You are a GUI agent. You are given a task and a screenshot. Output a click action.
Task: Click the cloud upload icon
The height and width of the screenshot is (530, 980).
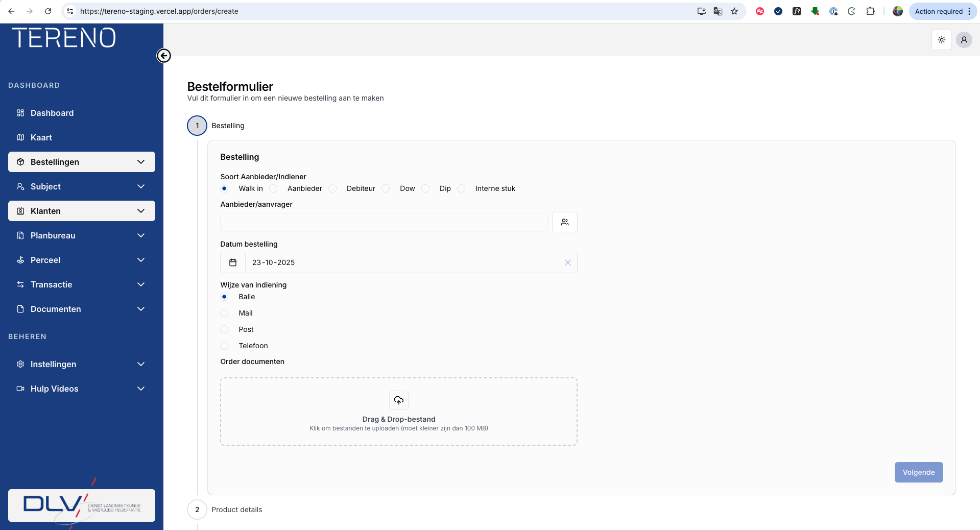pos(399,400)
